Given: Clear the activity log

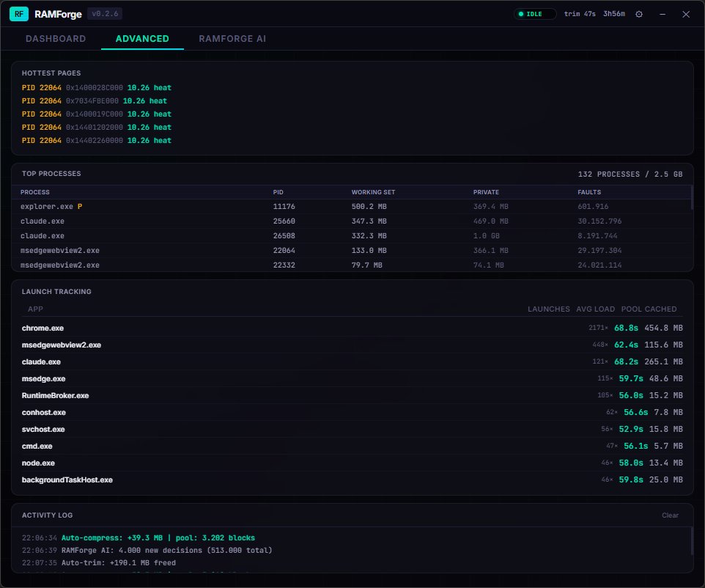Looking at the screenshot, I should pos(670,515).
